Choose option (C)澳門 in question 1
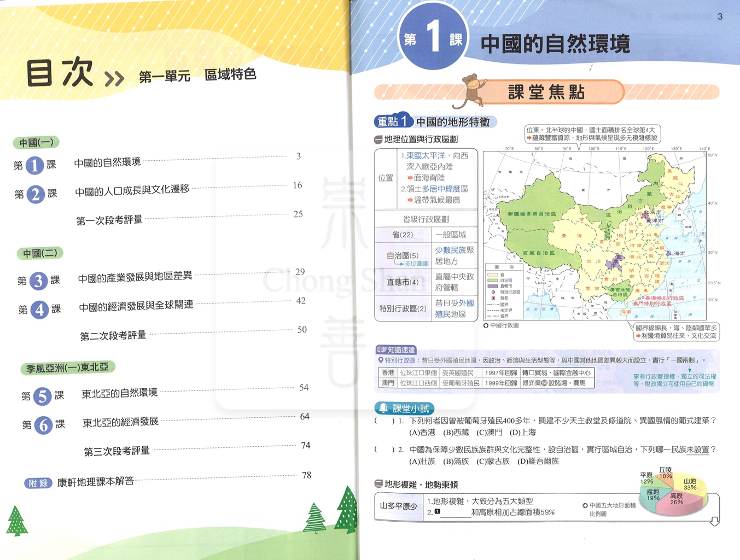 pos(489,433)
